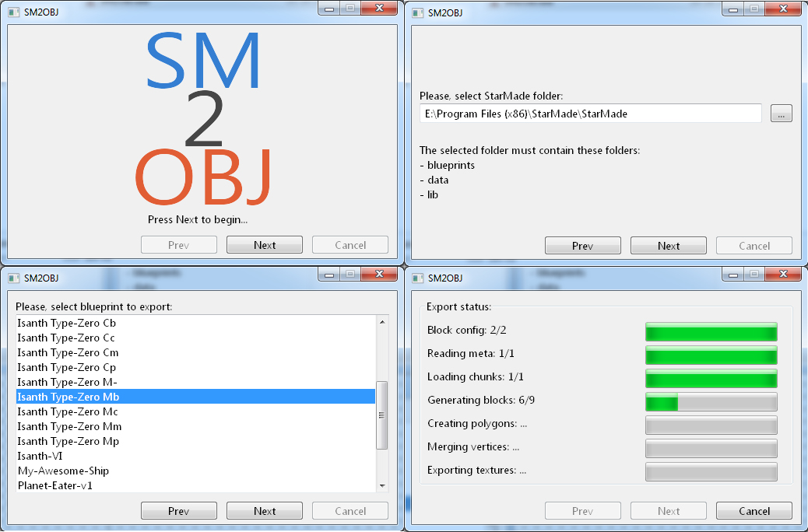Click Next in the welcome SM2OBJ window
This screenshot has width=808, height=532.
point(265,245)
